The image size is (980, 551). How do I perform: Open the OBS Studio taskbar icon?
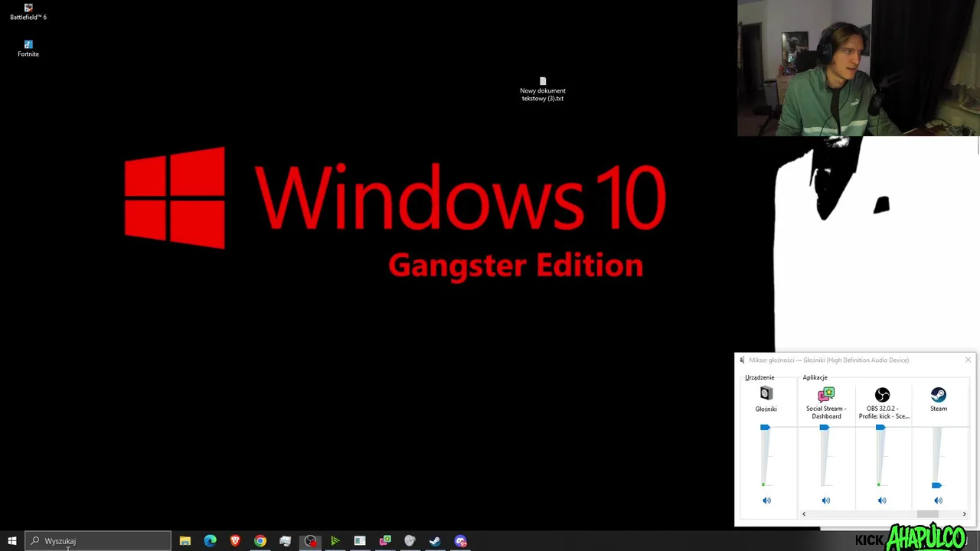point(310,541)
